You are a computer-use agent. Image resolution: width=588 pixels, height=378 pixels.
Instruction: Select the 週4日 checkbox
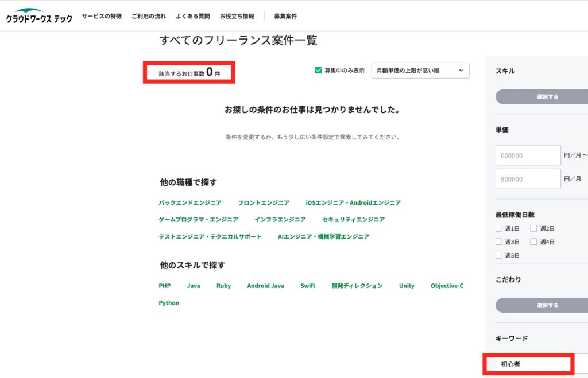533,242
